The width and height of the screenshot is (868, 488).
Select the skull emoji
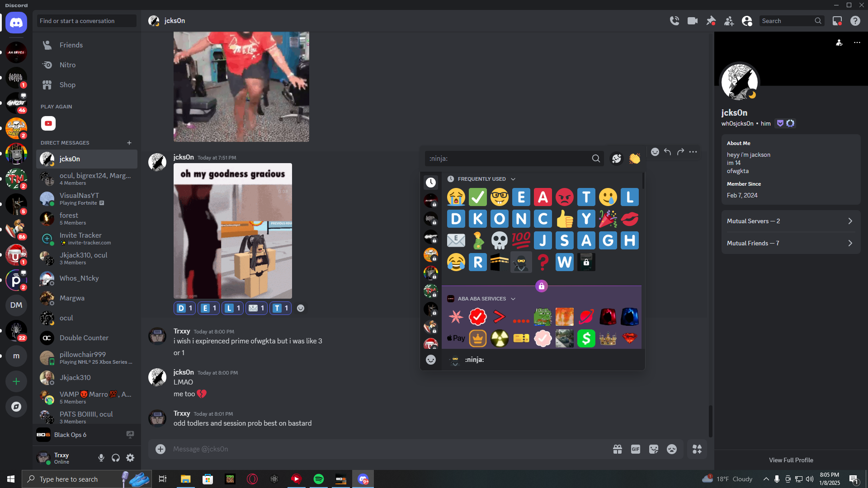coord(499,240)
